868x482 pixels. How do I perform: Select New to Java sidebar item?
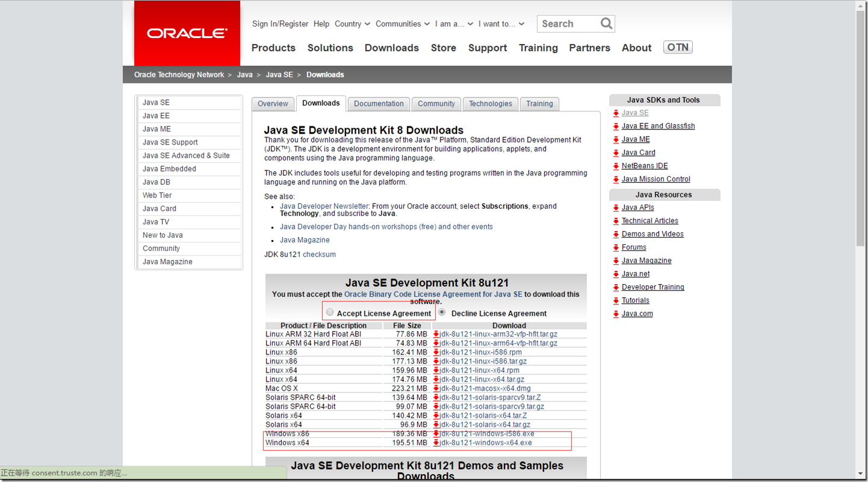click(x=189, y=235)
